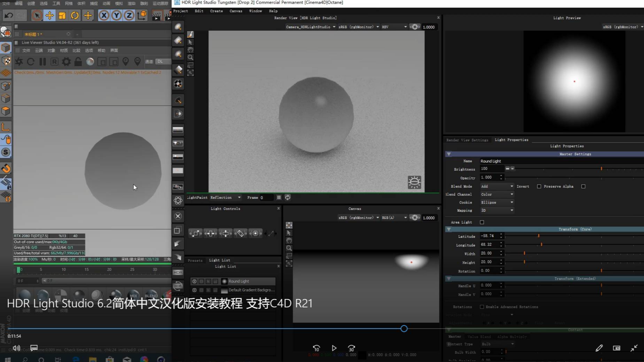Switch to Render View Settings tab
644x362 pixels.
coord(467,140)
